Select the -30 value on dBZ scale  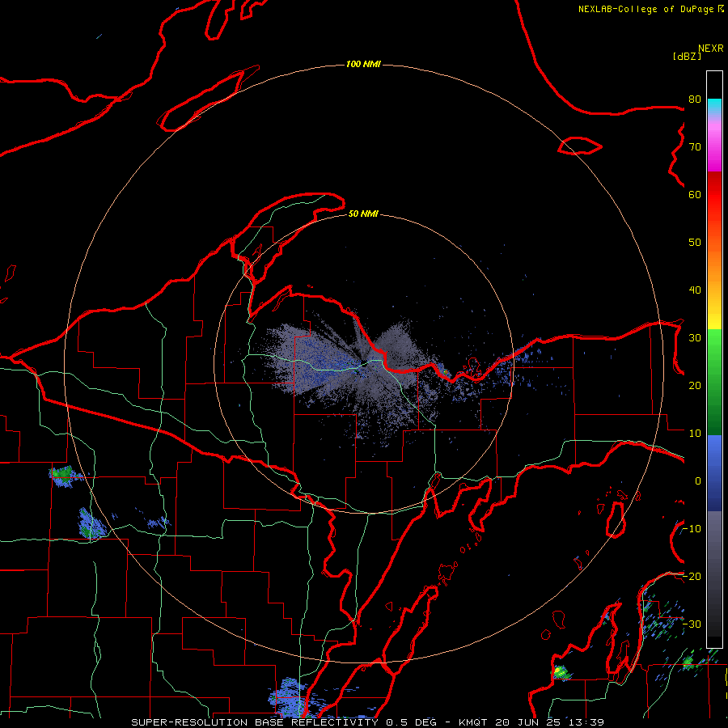(x=692, y=624)
